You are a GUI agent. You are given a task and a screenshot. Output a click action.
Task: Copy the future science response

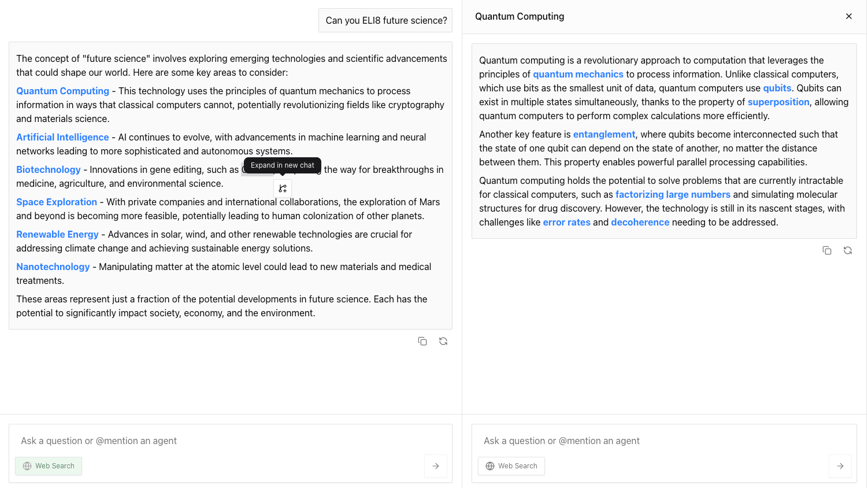[x=422, y=341]
